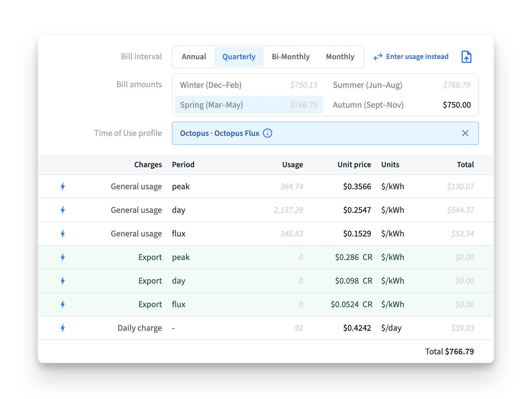Click lightning icon for General usage day
The height and width of the screenshot is (399, 532).
pyautogui.click(x=63, y=210)
